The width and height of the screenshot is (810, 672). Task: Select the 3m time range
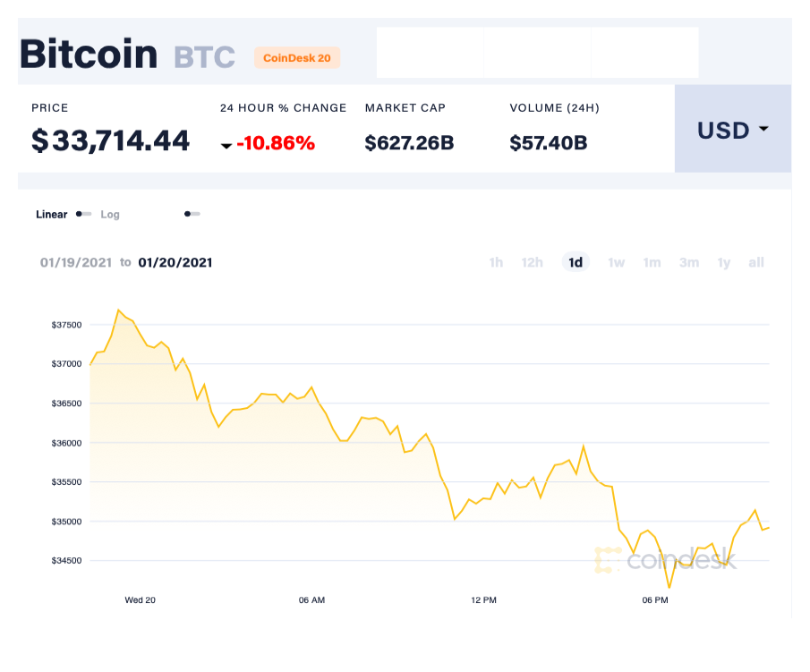coord(688,262)
